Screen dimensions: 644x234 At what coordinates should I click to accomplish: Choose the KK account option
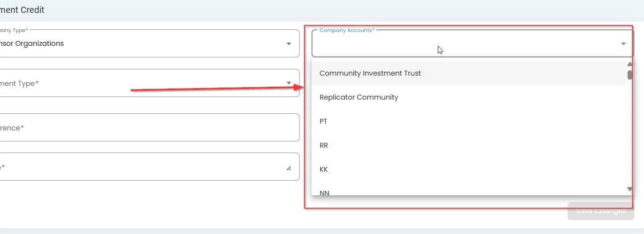click(324, 169)
